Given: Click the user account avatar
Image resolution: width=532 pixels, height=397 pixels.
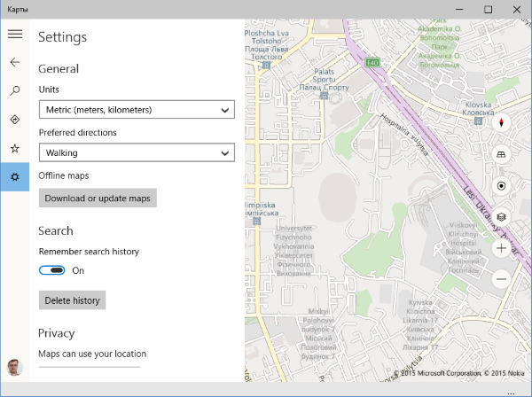Looking at the screenshot, I should pos(14,368).
